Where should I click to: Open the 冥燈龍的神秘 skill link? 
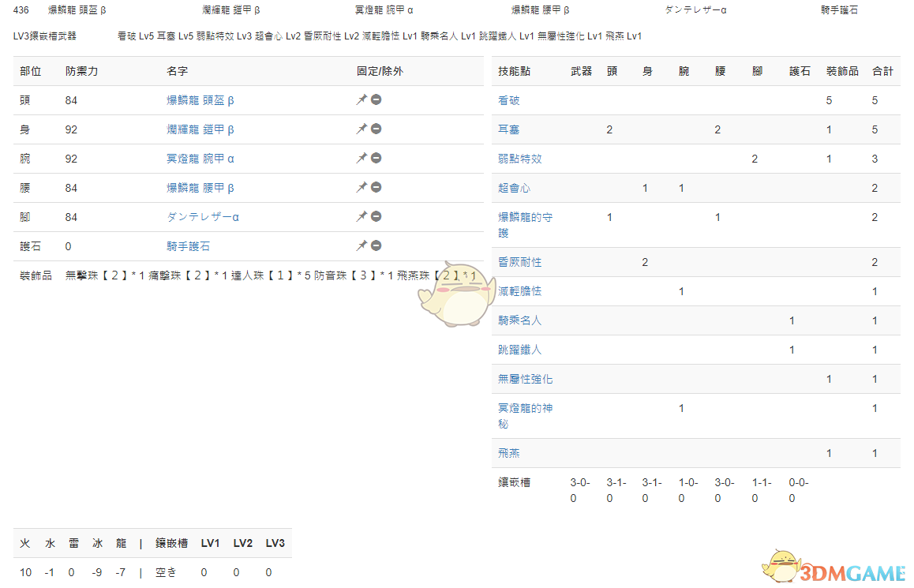coord(525,415)
